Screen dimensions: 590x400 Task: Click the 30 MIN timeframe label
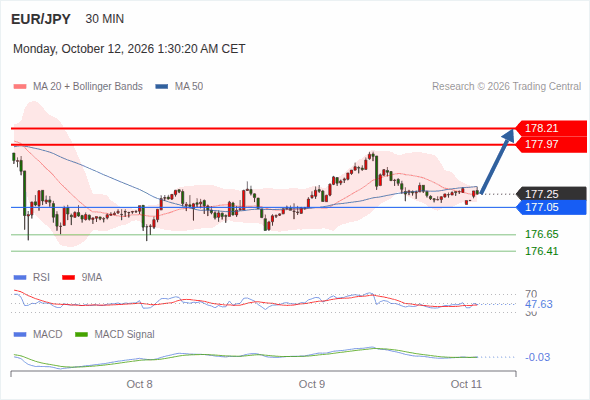click(105, 19)
